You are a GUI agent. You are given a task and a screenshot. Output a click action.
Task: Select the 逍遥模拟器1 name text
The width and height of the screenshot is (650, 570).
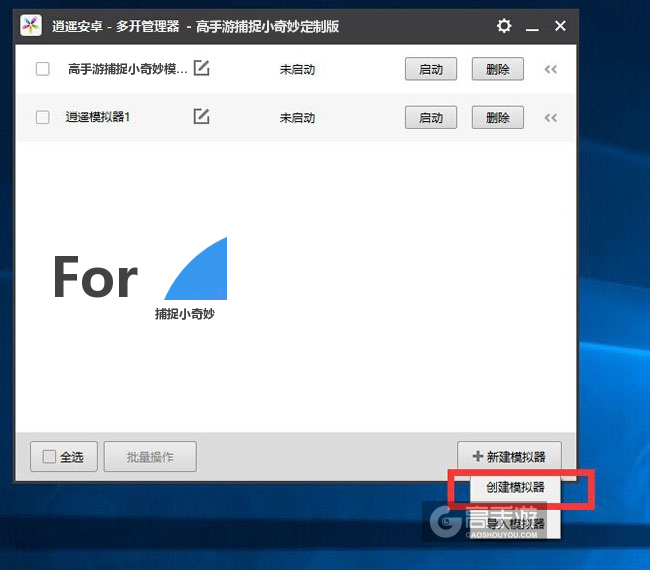click(x=98, y=117)
